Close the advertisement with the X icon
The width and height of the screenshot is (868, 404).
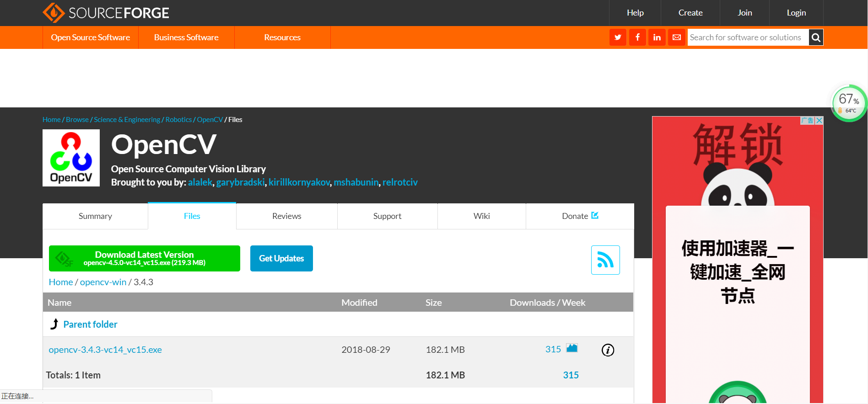[x=819, y=120]
